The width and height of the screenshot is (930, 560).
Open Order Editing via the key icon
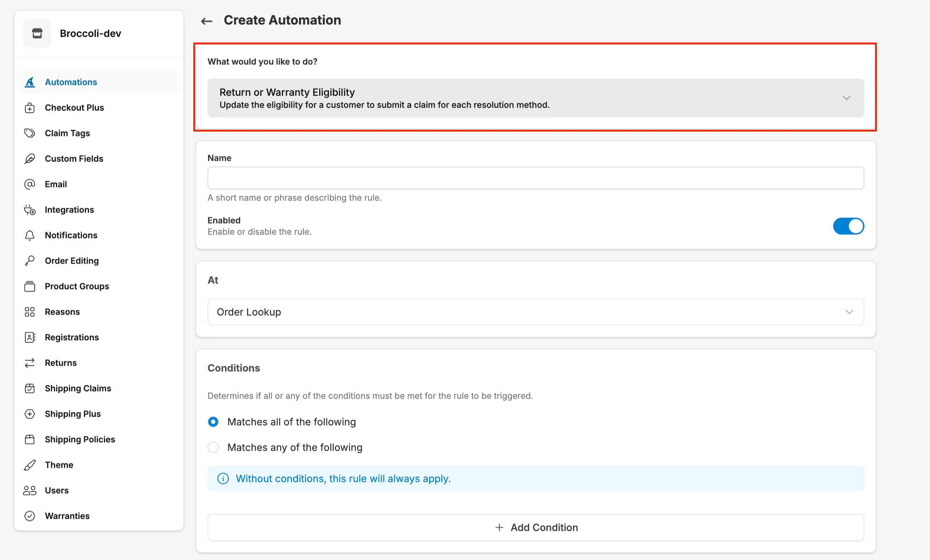[x=30, y=261]
